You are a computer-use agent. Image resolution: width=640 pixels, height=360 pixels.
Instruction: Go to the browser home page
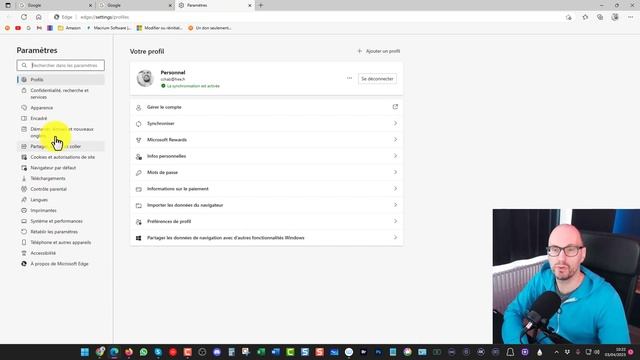point(39,17)
